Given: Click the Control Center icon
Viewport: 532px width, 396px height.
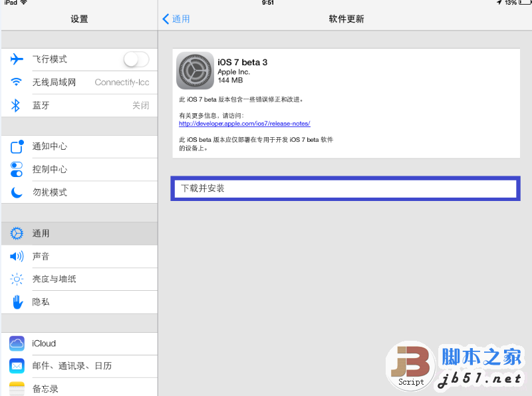Looking at the screenshot, I should pos(16,169).
